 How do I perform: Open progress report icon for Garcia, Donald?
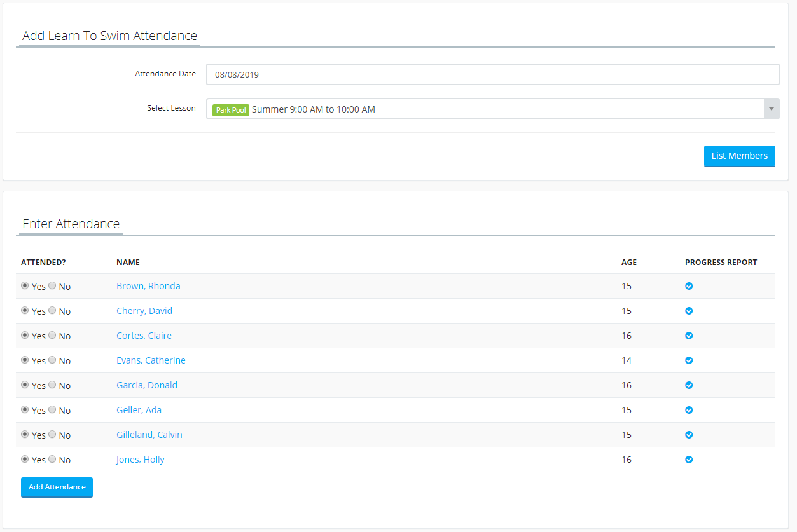[689, 385]
